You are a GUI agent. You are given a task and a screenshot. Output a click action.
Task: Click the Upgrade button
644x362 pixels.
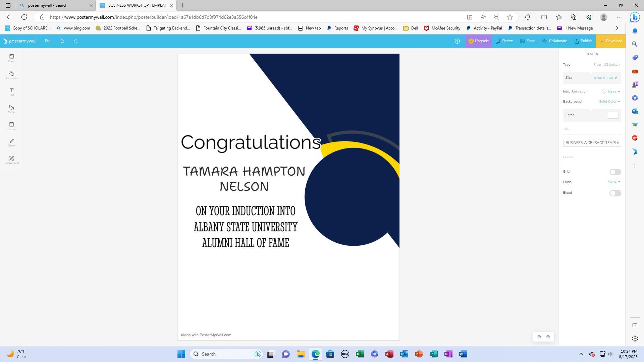(478, 41)
